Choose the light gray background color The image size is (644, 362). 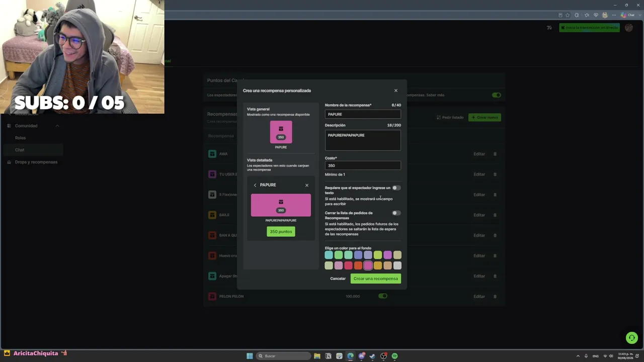coord(397,265)
